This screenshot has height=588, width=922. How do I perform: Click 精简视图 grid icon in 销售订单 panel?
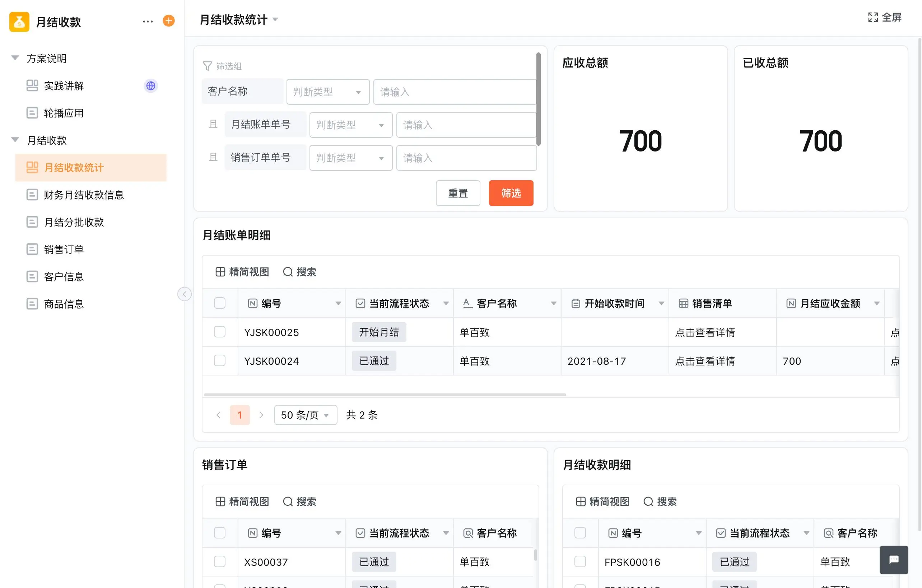220,501
